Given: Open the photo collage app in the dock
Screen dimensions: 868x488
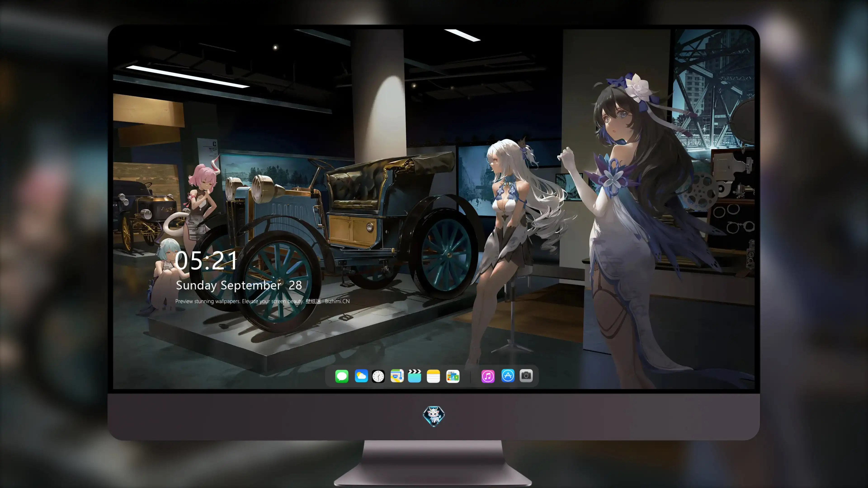Looking at the screenshot, I should [453, 376].
